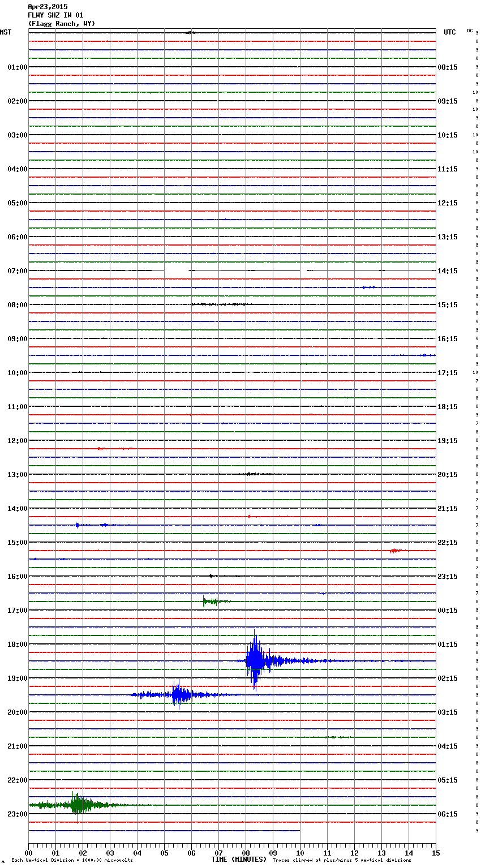Click the 02:15 UTC time label
481x868 pixels.
pos(448,678)
